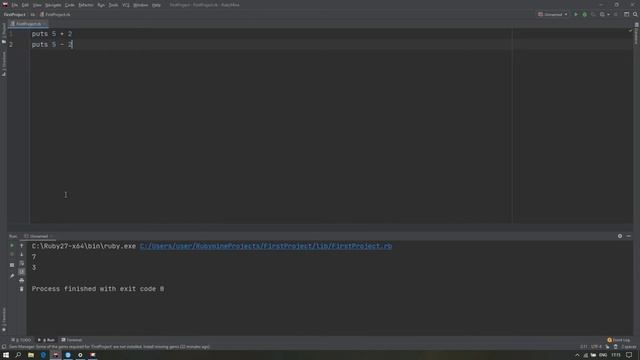Open the Code menu

(x=70, y=5)
